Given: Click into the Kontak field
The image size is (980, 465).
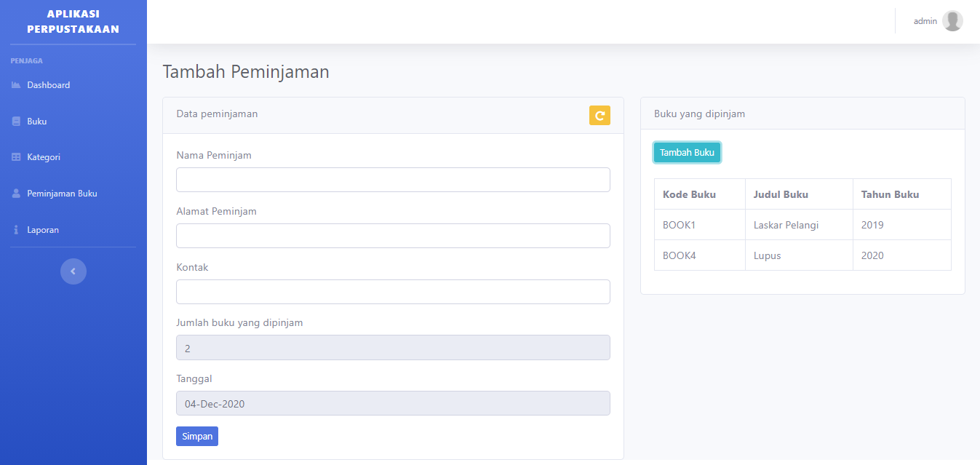Looking at the screenshot, I should 393,292.
